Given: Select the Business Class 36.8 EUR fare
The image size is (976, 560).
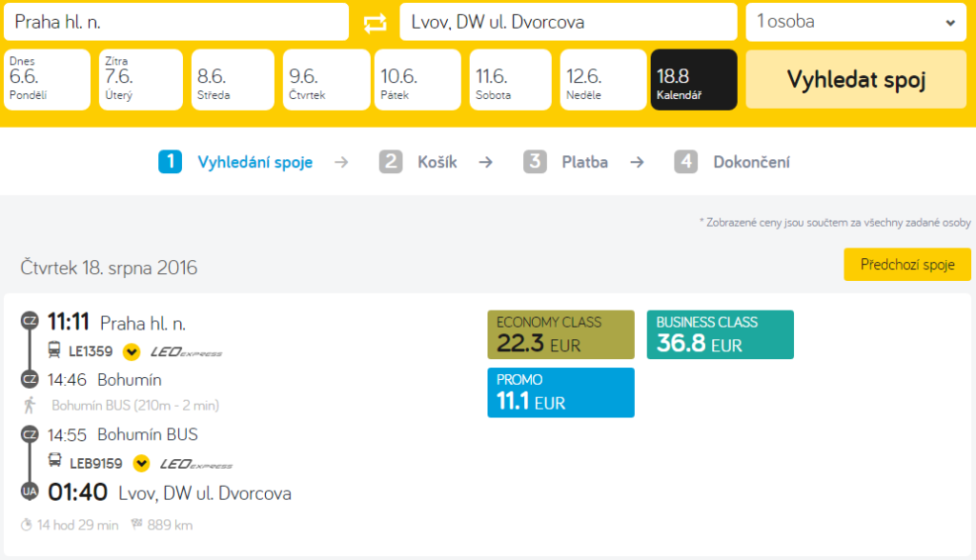Looking at the screenshot, I should (721, 334).
